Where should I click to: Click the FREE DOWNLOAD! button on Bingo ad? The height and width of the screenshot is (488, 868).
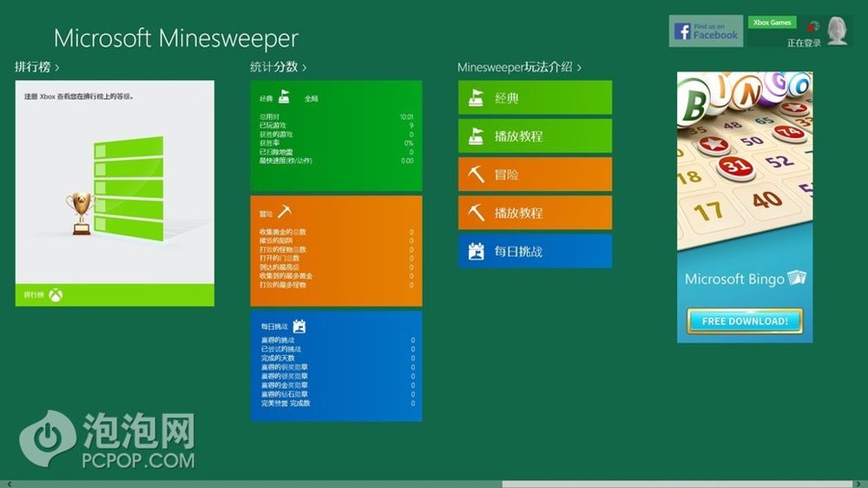coord(745,321)
